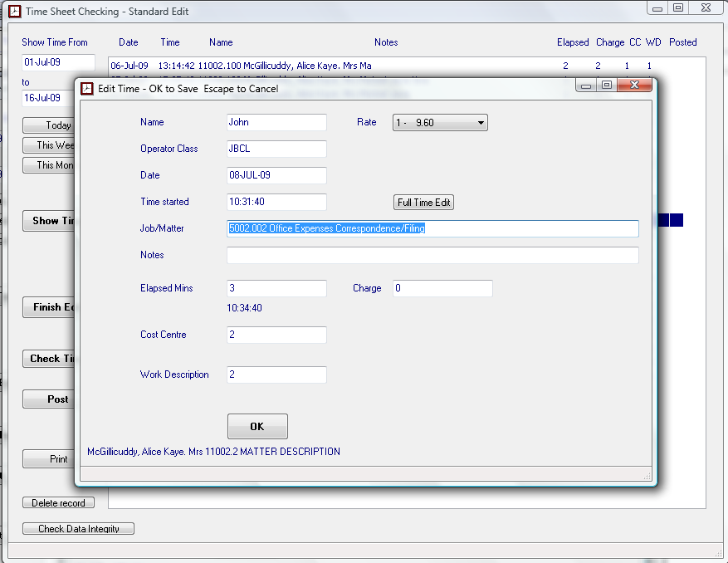Viewport: 728px width, 563px height.
Task: Click the Elapsed Mins field
Action: [276, 288]
